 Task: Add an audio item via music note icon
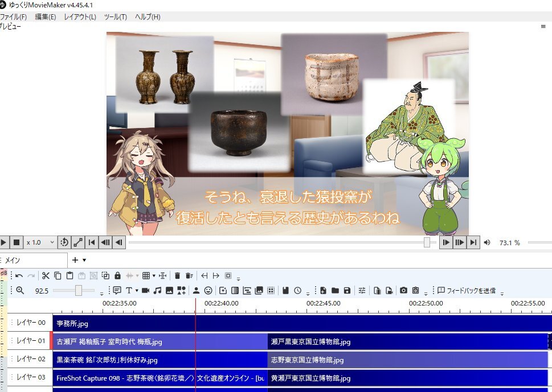pyautogui.click(x=157, y=291)
